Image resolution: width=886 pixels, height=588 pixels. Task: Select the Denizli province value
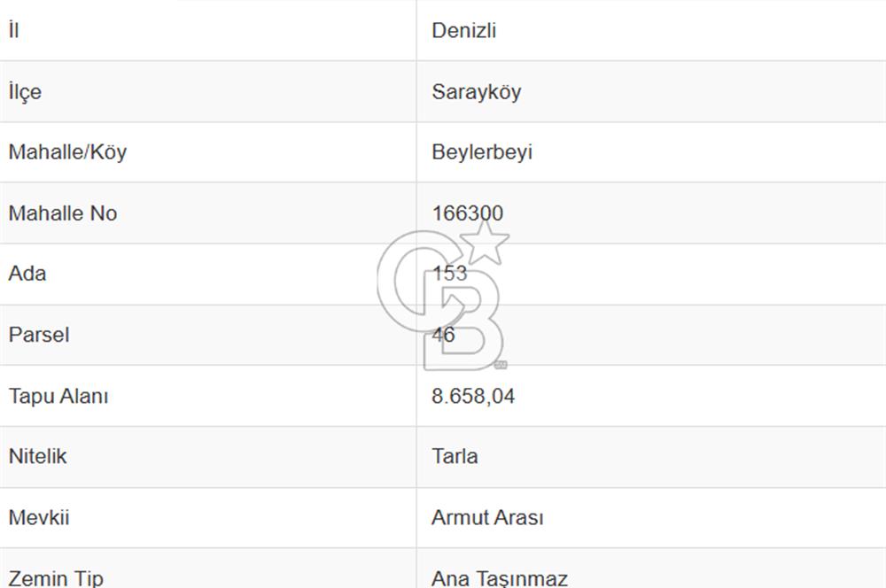[464, 30]
